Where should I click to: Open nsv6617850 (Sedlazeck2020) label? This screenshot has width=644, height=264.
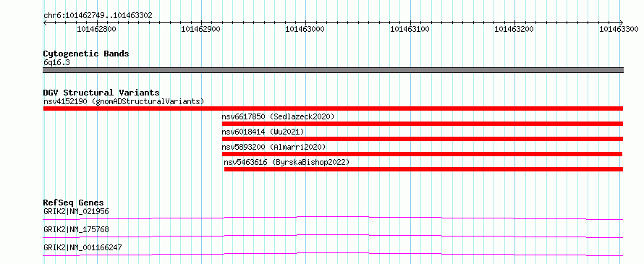click(278, 116)
